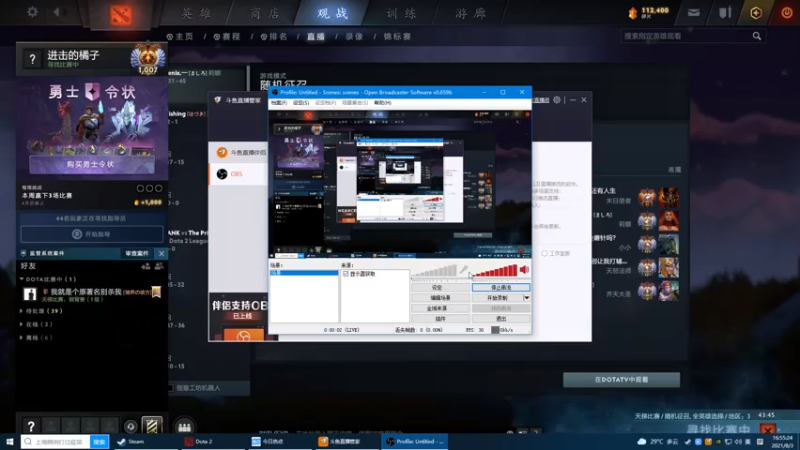Open the 训练 top tab

coord(402,14)
